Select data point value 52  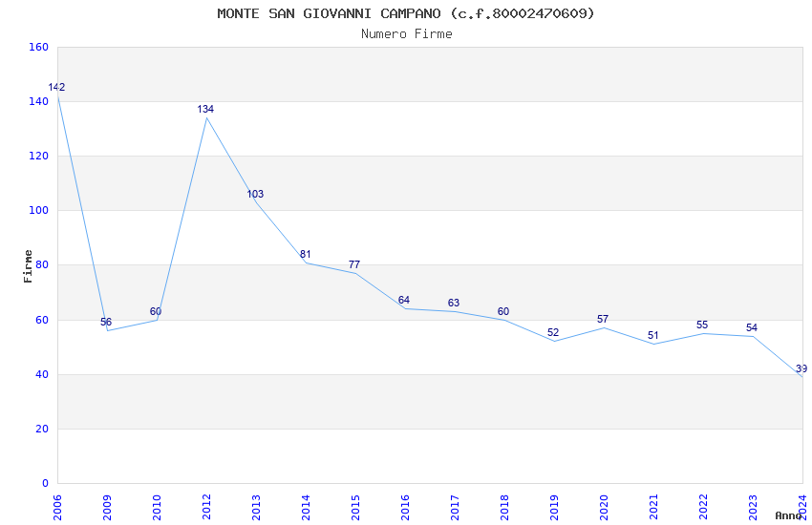point(553,332)
